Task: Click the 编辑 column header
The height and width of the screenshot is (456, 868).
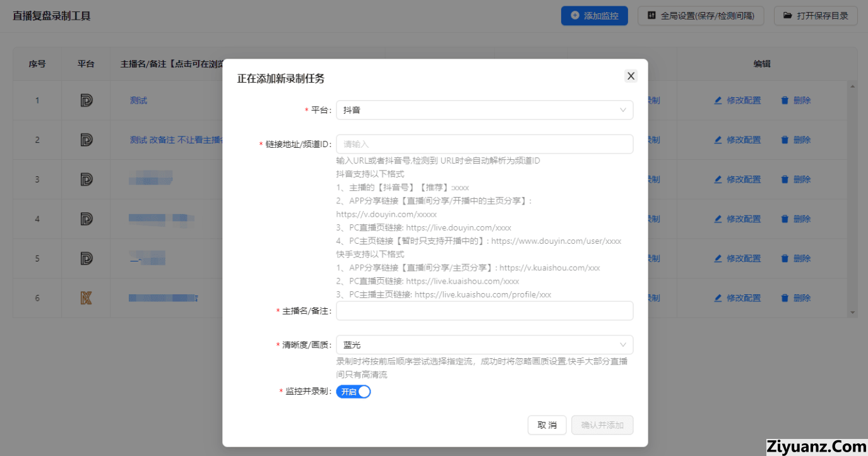Action: point(762,64)
